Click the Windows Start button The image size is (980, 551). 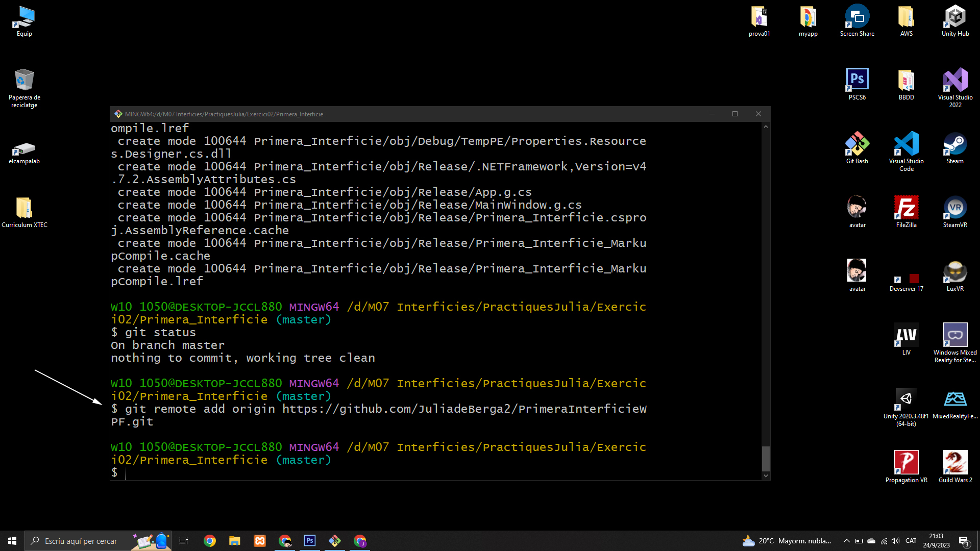point(12,541)
